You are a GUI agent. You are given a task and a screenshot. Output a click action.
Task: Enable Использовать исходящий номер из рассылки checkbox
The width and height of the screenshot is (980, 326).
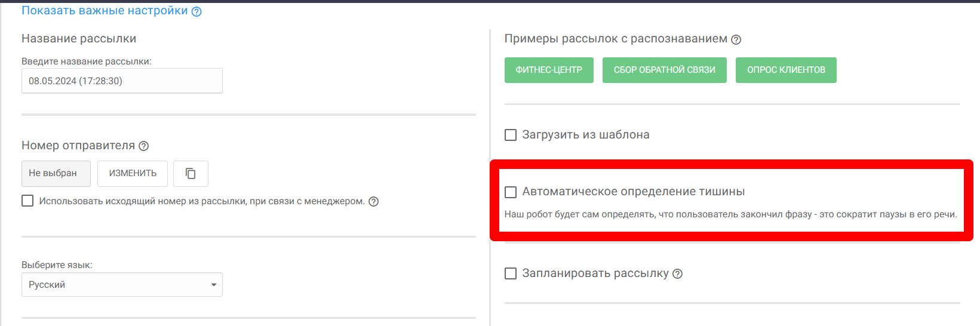coord(27,201)
